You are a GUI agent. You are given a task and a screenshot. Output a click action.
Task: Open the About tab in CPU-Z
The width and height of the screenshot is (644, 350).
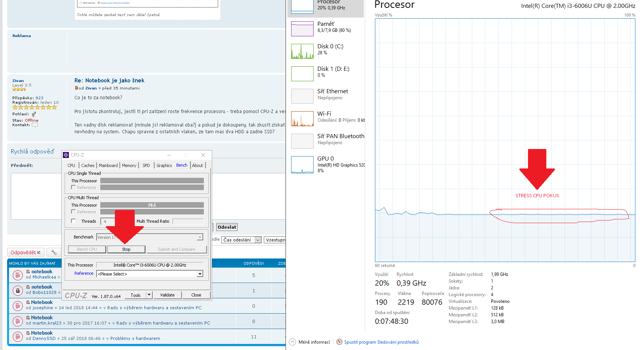point(198,165)
